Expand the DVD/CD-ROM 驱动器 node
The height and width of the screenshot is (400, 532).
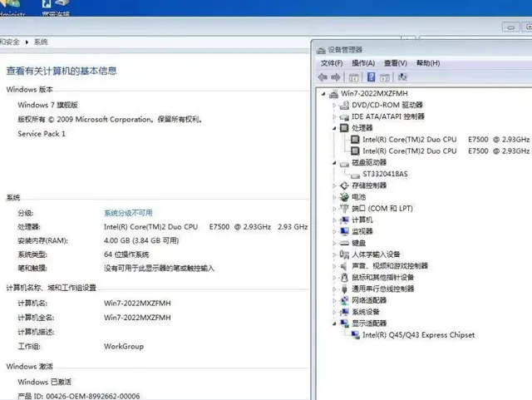[334, 106]
